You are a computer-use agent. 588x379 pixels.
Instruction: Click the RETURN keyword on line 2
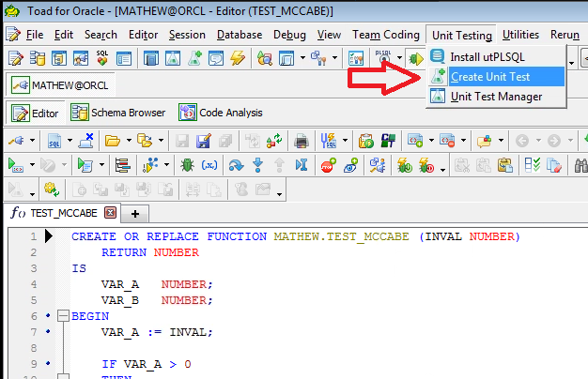(124, 252)
